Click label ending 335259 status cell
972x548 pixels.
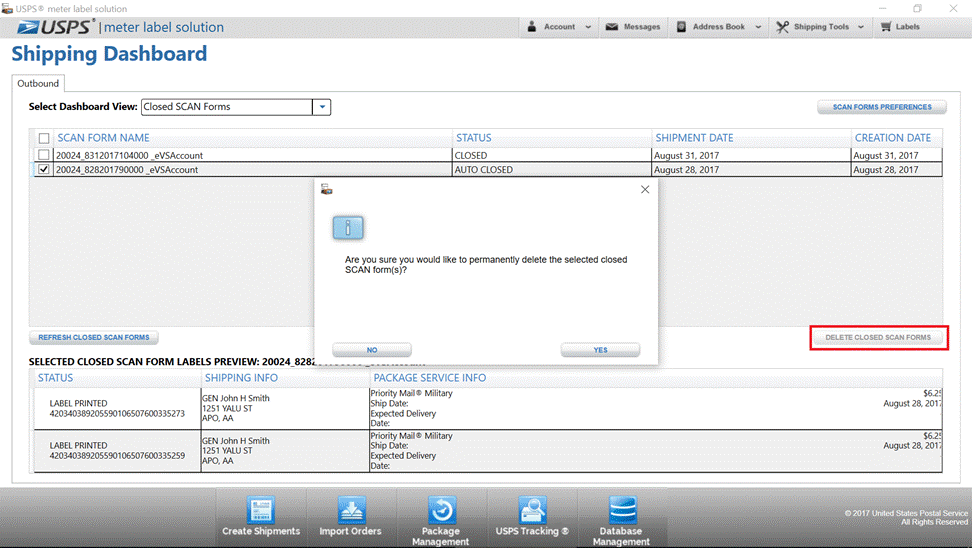click(117, 451)
